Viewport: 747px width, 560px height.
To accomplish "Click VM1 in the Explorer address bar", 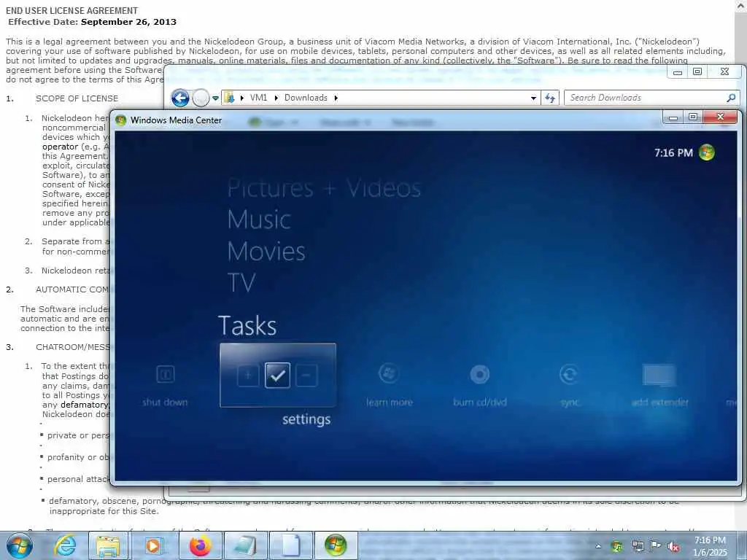I will (x=259, y=98).
